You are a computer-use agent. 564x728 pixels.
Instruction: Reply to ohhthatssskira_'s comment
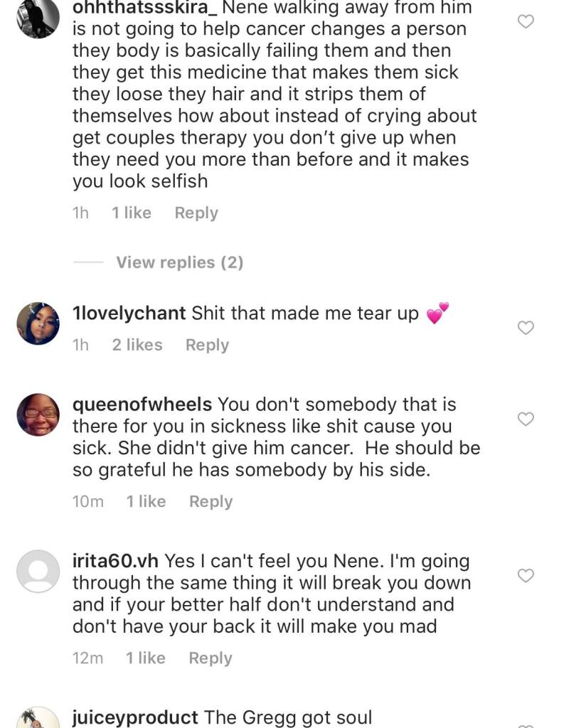click(x=196, y=213)
